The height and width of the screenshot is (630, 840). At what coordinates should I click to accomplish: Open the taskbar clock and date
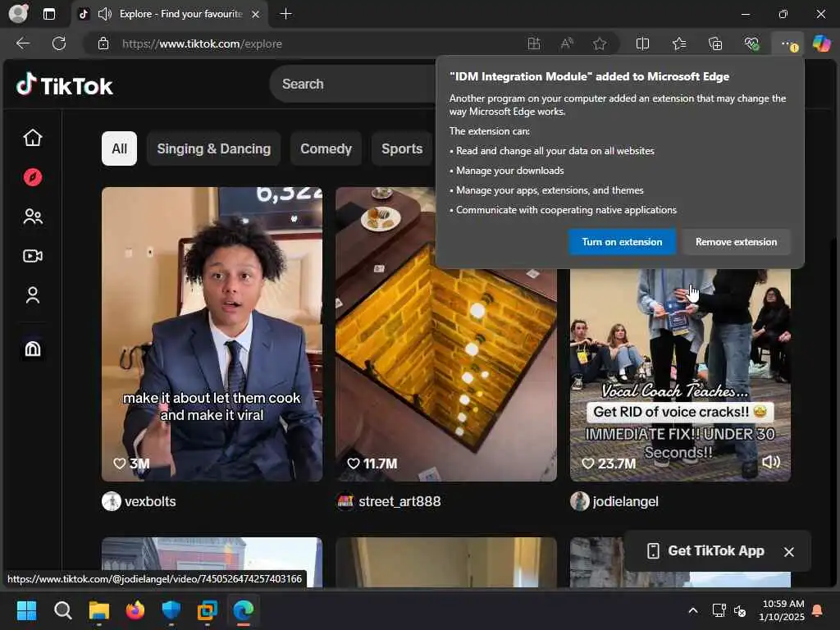(x=782, y=610)
